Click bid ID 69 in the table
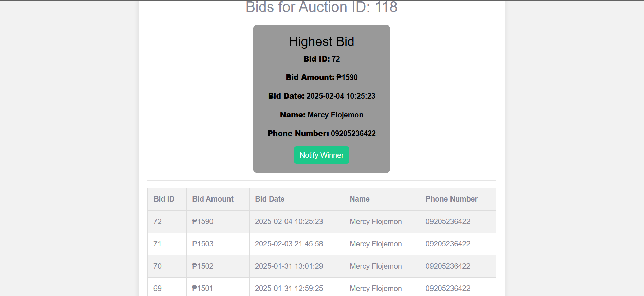The height and width of the screenshot is (296, 644). tap(157, 289)
